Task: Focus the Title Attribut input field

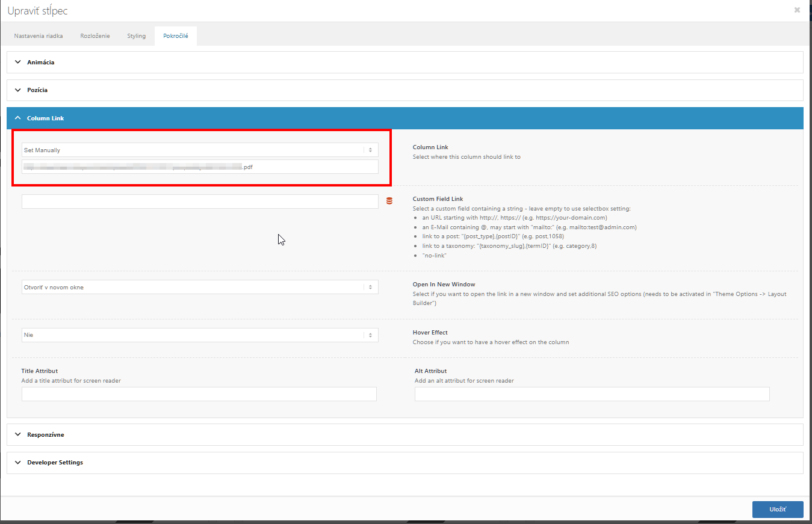Action: (199, 394)
